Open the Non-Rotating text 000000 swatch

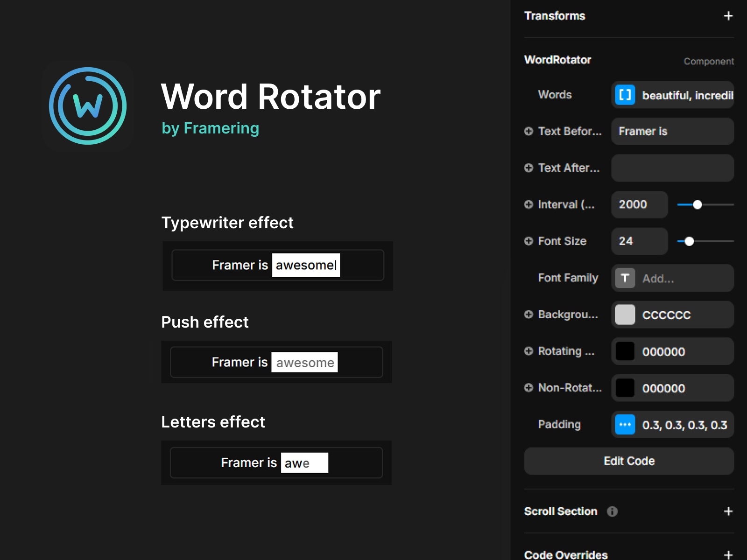(x=625, y=388)
